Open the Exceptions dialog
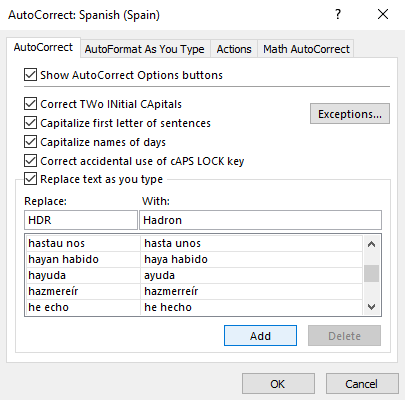Image resolution: width=405 pixels, height=400 pixels. pyautogui.click(x=350, y=114)
